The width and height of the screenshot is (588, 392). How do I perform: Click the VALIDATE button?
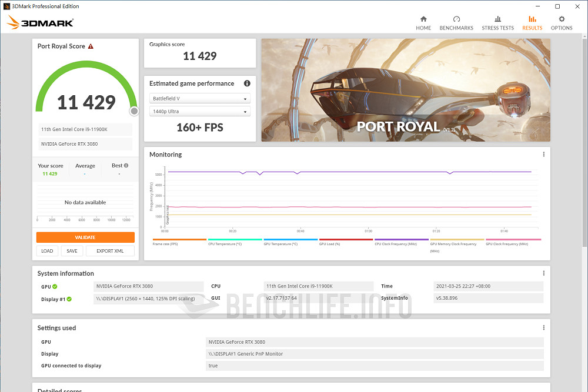point(85,237)
